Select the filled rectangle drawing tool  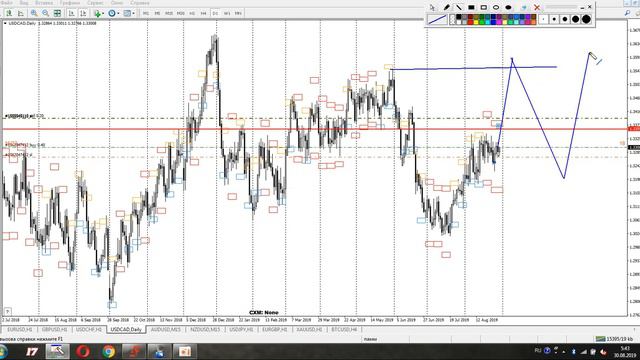(x=471, y=7)
